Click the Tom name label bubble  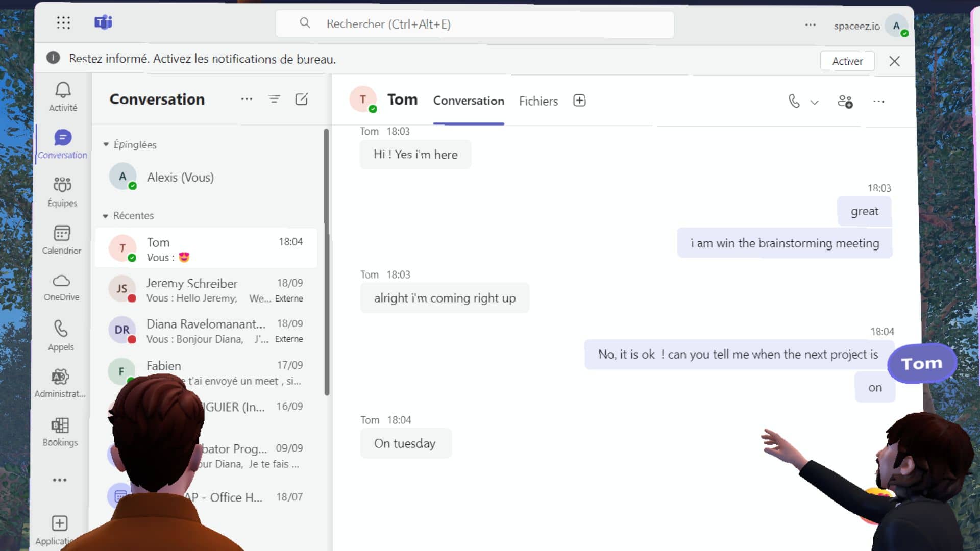point(922,363)
